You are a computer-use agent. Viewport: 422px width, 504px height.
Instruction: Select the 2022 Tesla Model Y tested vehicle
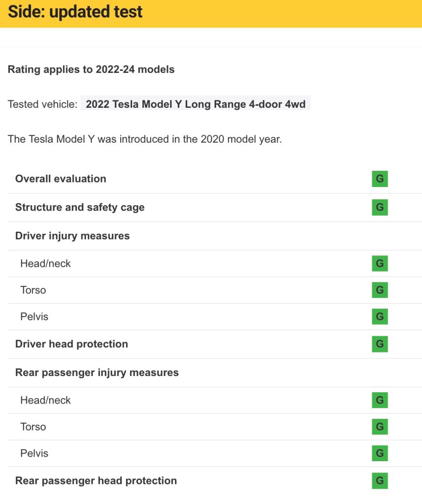pyautogui.click(x=195, y=104)
